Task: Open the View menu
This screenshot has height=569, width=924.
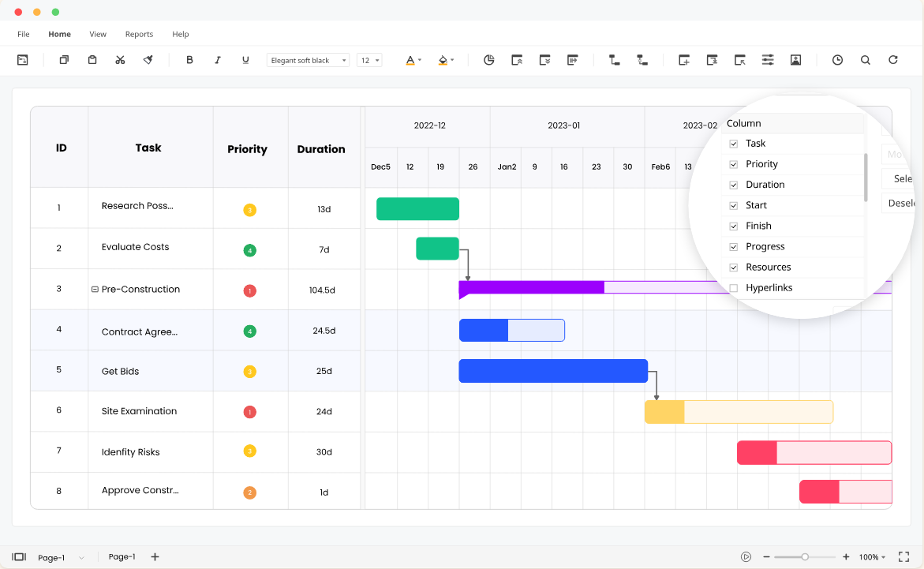Action: [x=98, y=34]
